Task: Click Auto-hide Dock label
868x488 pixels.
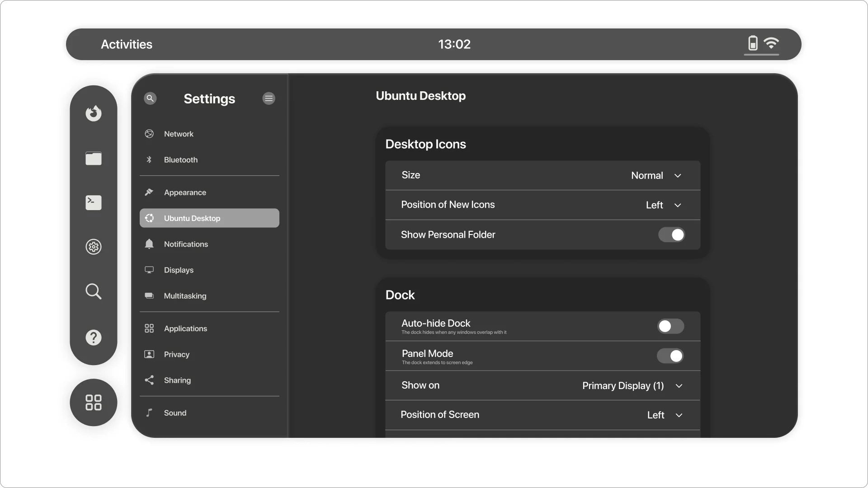Action: click(x=436, y=323)
